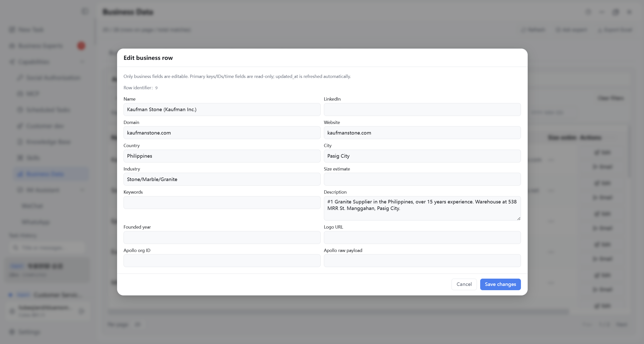Click the Name input field
The height and width of the screenshot is (344, 644).
(222, 109)
